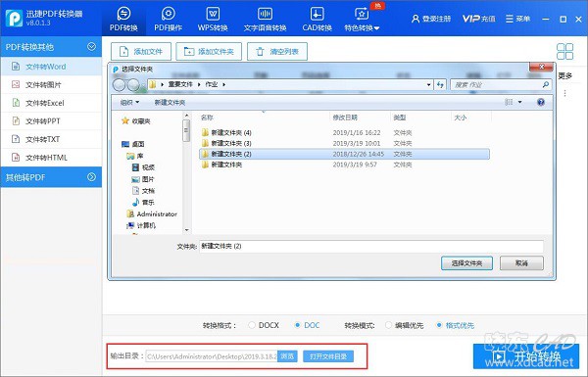Open the 组织 dropdown menu

coord(129,102)
